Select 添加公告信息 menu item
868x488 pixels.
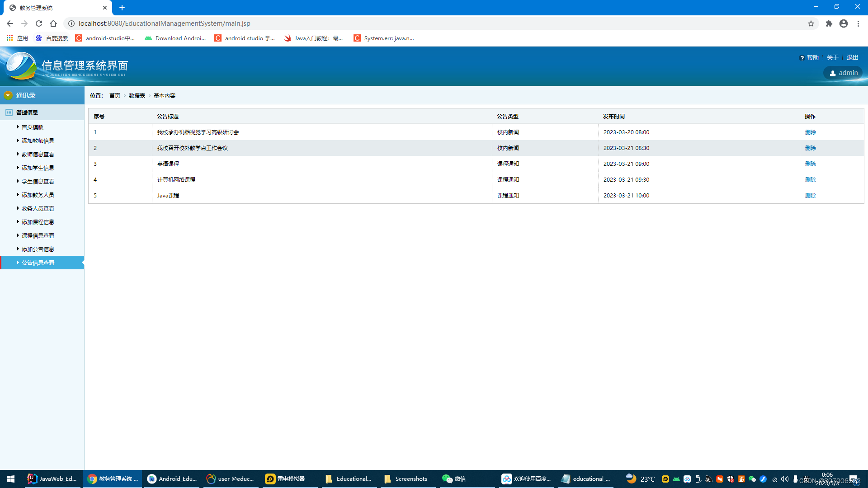point(38,249)
